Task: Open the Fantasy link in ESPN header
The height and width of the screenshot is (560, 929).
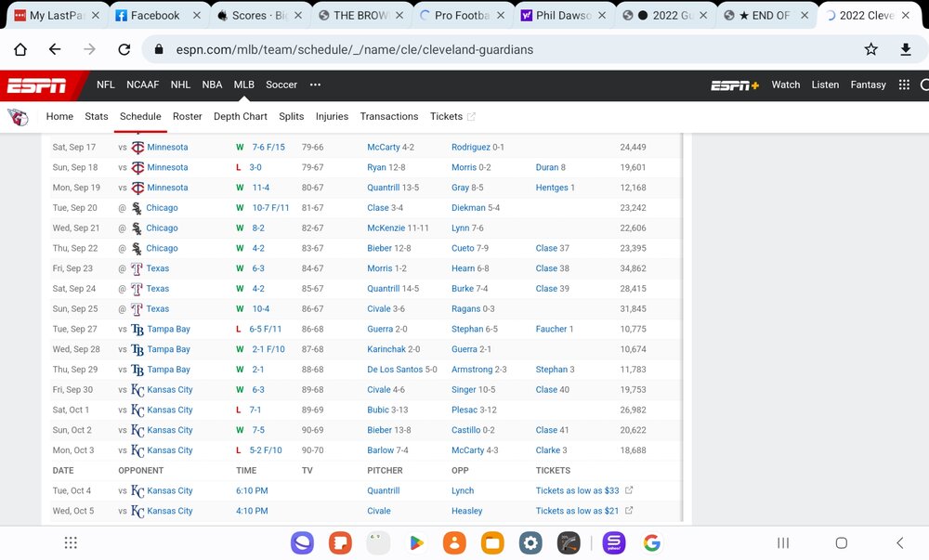Action: (868, 85)
